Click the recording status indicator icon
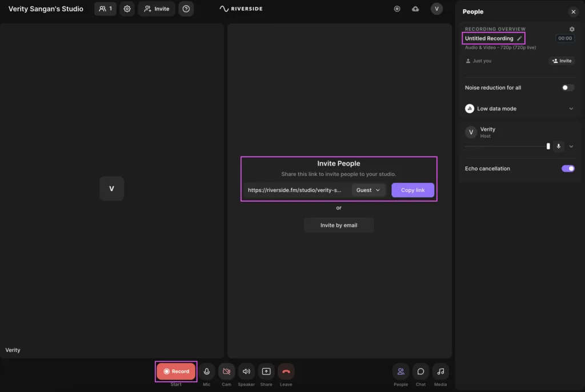The height and width of the screenshot is (392, 585). point(397,9)
